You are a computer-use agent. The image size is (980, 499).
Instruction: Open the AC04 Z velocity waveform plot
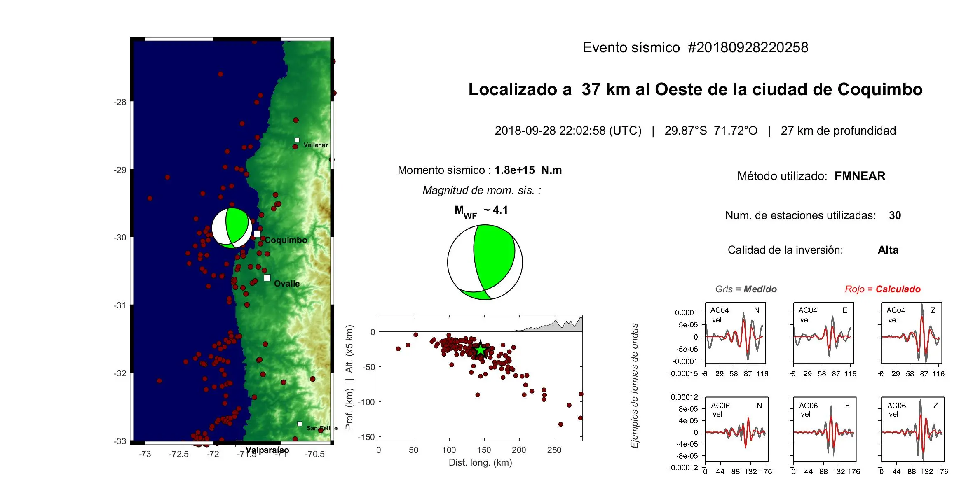[x=912, y=333]
